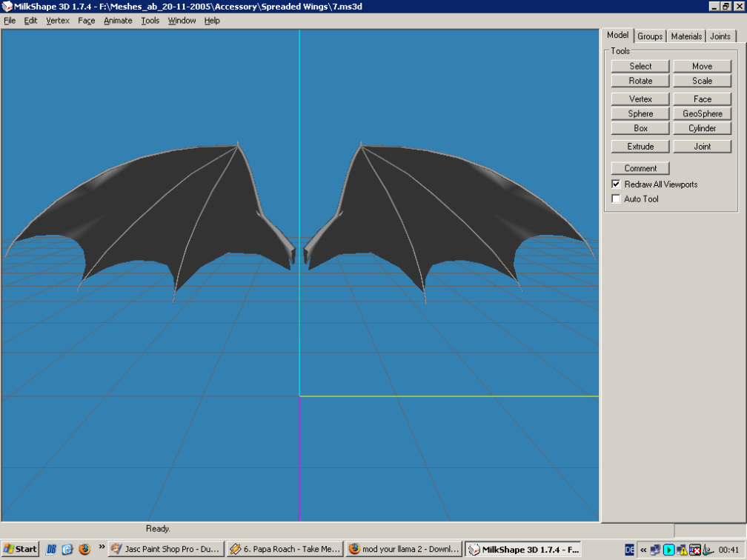Image resolution: width=747 pixels, height=560 pixels.
Task: Select the Select tool button
Action: (x=640, y=66)
